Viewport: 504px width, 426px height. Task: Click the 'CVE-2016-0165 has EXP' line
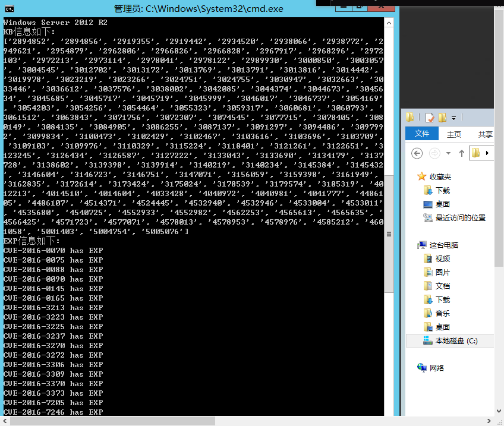pyautogui.click(x=53, y=298)
